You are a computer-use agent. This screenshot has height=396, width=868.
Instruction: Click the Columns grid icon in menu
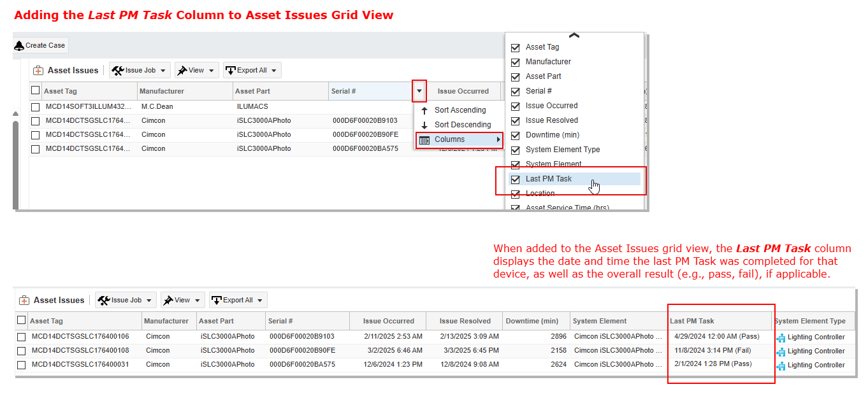click(x=424, y=140)
